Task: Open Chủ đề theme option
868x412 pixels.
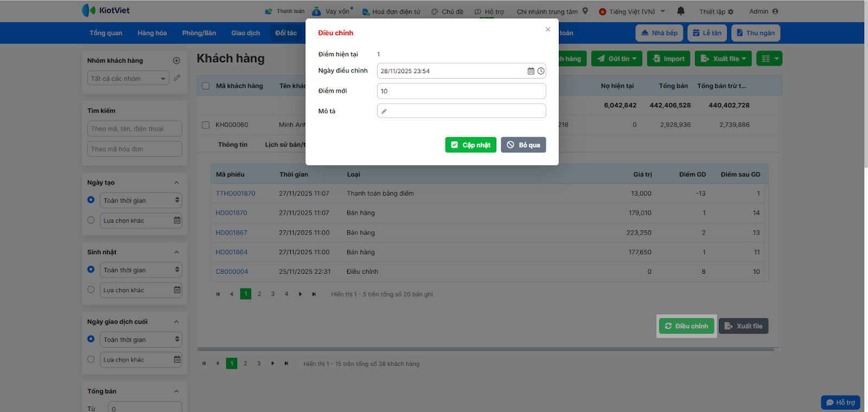Action: (448, 11)
